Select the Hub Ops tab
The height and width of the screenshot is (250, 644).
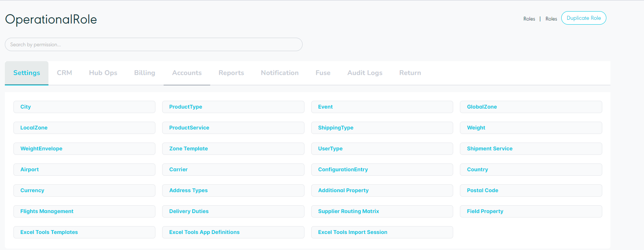pyautogui.click(x=103, y=73)
